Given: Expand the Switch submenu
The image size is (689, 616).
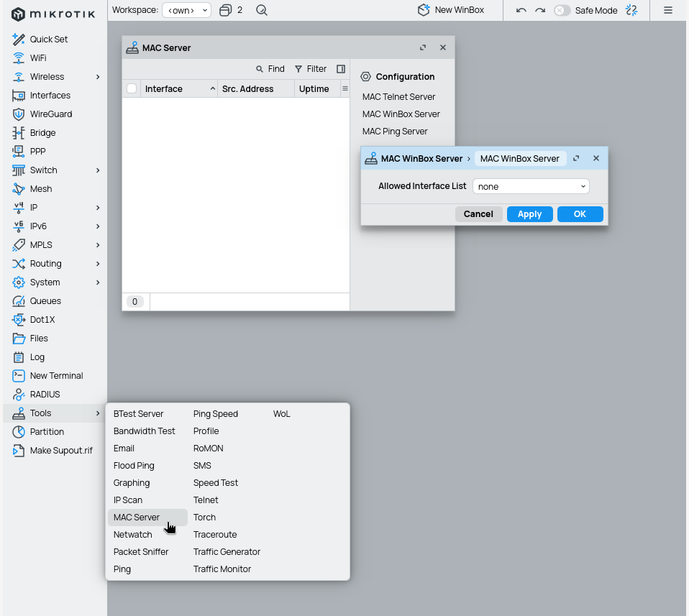Looking at the screenshot, I should [x=98, y=170].
